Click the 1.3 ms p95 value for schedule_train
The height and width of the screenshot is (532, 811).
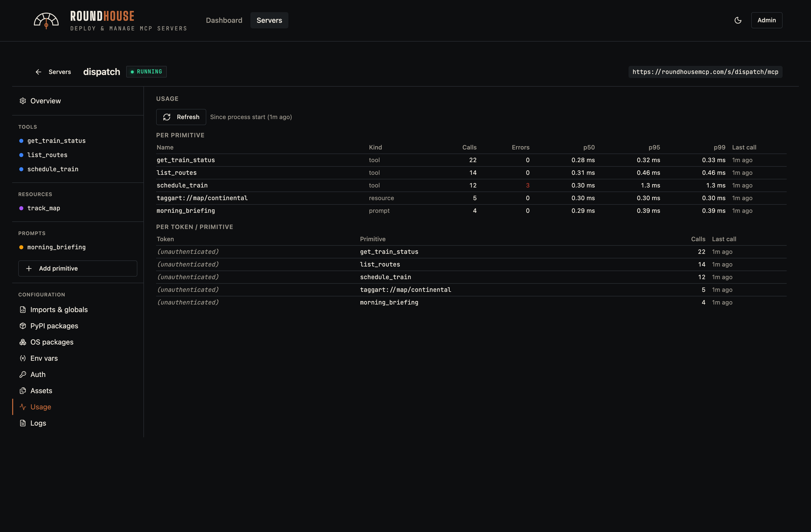[x=650, y=185]
